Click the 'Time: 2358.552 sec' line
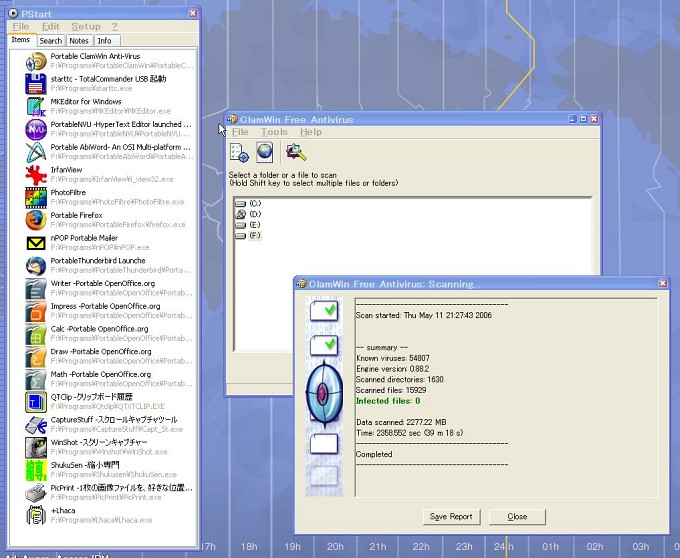680x558 pixels. [x=409, y=433]
